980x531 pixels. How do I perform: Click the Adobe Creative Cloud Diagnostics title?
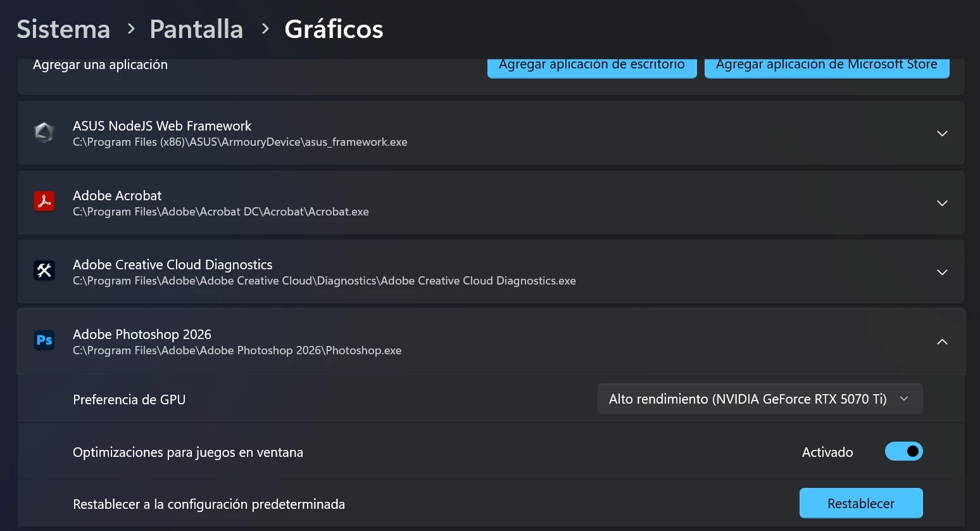coord(172,264)
